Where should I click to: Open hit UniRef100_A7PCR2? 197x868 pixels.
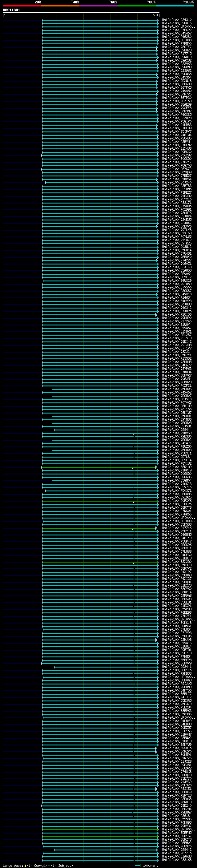(x=177, y=30)
